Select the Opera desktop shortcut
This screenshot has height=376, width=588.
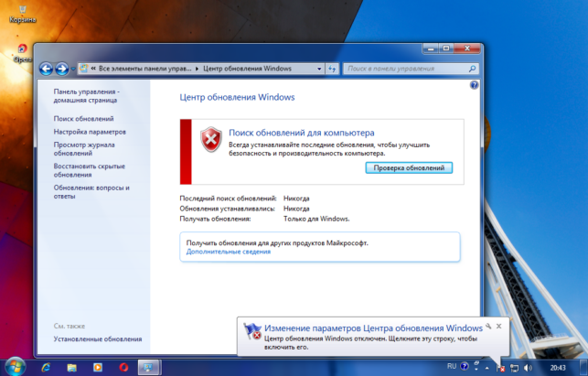(23, 53)
